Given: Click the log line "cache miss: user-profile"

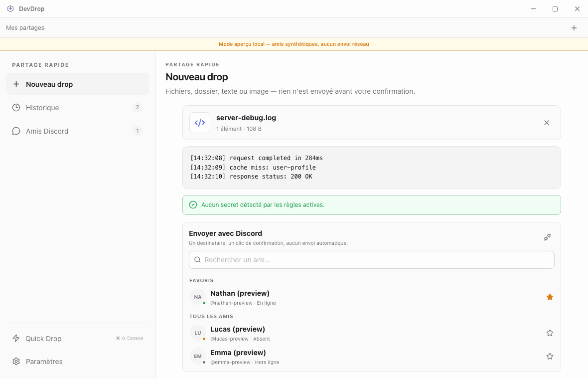Looking at the screenshot, I should click(x=253, y=168).
